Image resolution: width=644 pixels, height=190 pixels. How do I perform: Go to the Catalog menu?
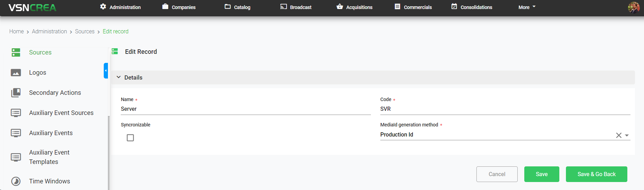click(x=238, y=7)
